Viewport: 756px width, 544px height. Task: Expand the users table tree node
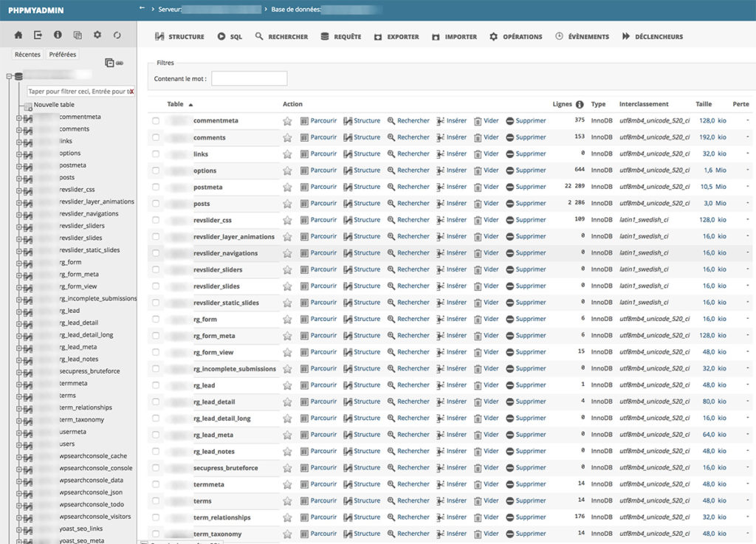[18, 445]
